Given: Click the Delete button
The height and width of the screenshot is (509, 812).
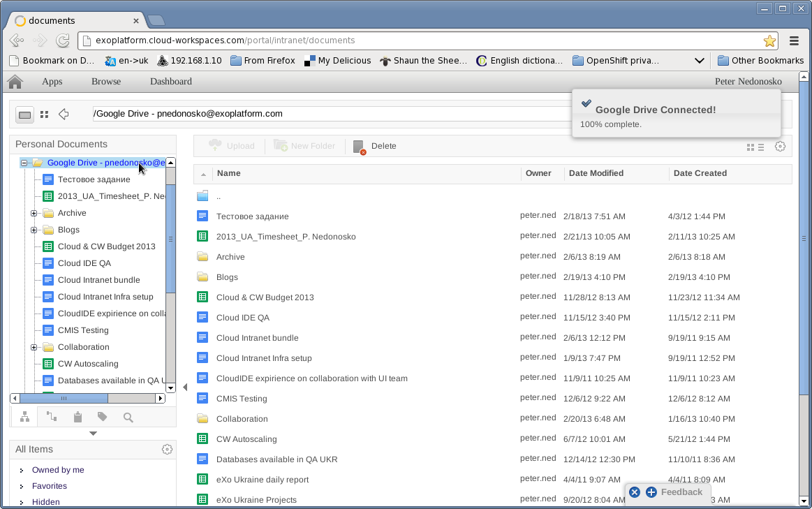Looking at the screenshot, I should (375, 146).
